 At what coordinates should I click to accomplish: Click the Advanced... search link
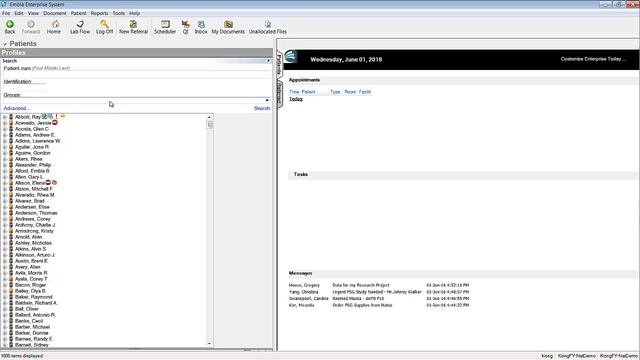click(x=16, y=108)
